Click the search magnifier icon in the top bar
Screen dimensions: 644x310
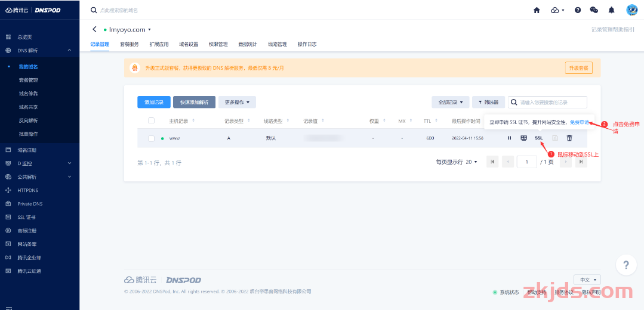(x=94, y=10)
